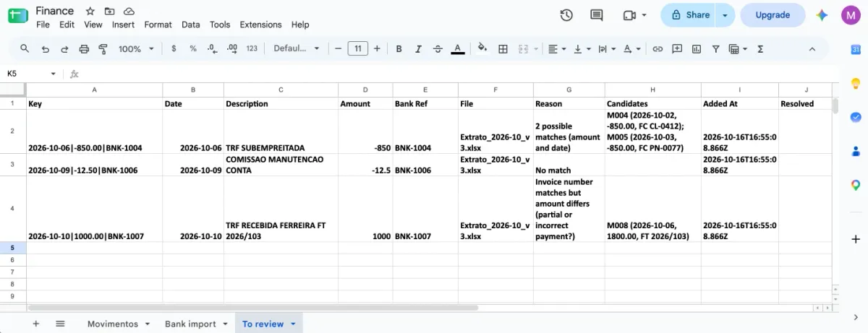Insert a chart

(x=697, y=48)
